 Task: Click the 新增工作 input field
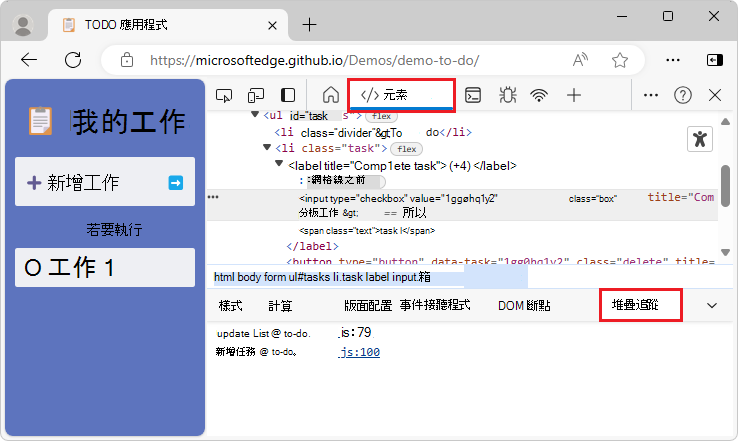pyautogui.click(x=104, y=182)
